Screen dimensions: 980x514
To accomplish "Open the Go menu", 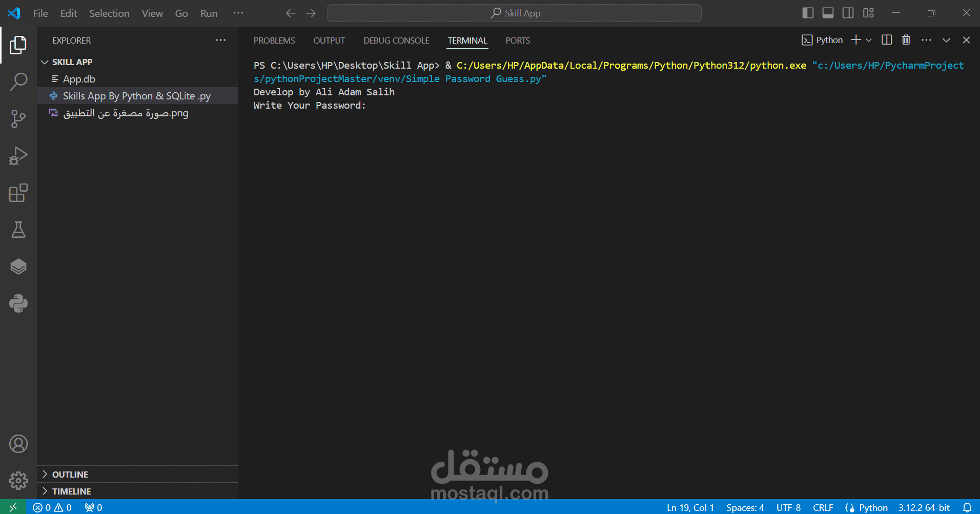I will tap(181, 13).
